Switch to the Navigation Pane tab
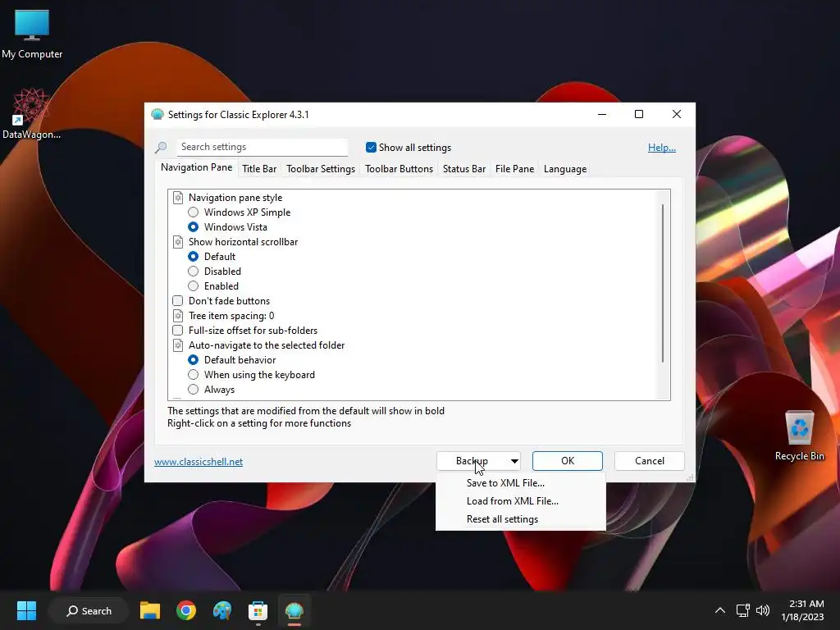The width and height of the screenshot is (840, 630). pos(196,167)
